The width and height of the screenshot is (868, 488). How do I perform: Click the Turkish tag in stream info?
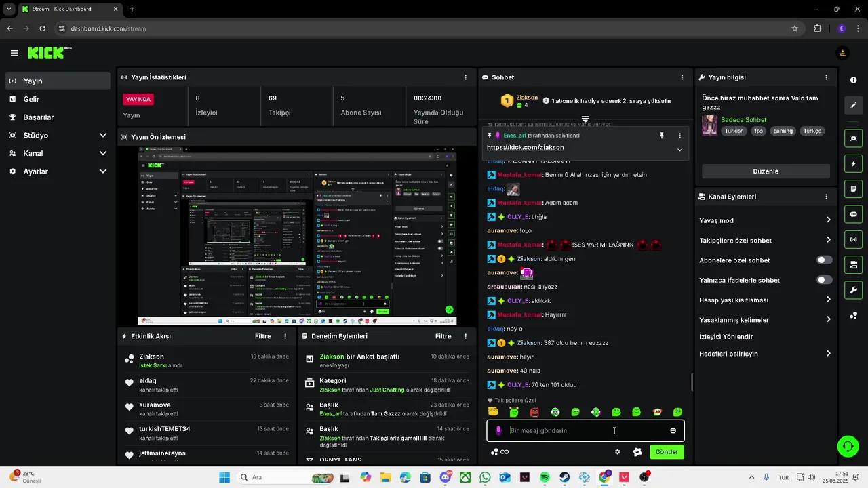tap(734, 131)
